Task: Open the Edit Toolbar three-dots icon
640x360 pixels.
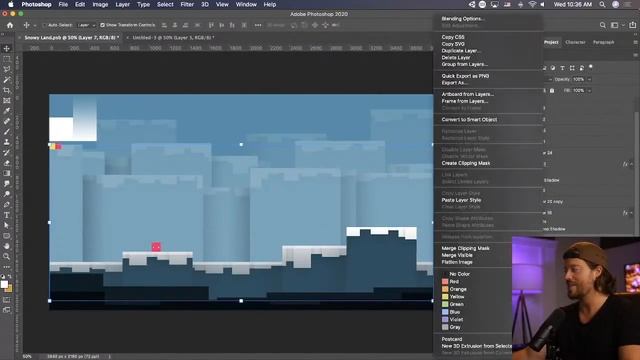Action: [x=7, y=267]
